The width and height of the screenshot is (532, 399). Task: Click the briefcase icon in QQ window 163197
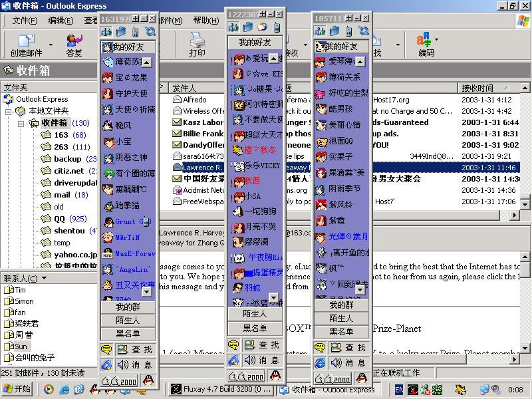121,32
